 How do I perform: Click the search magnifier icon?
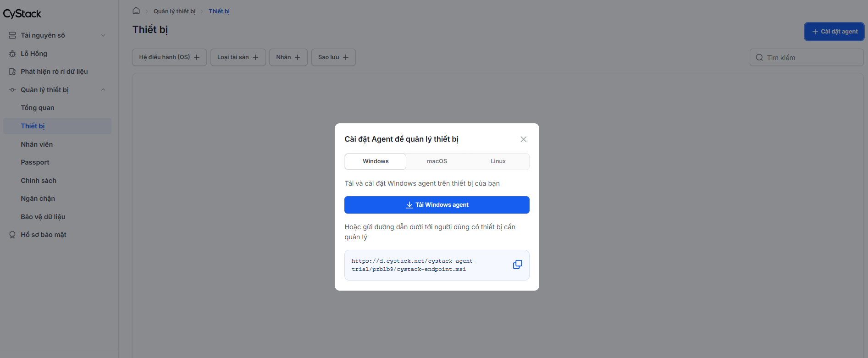759,57
